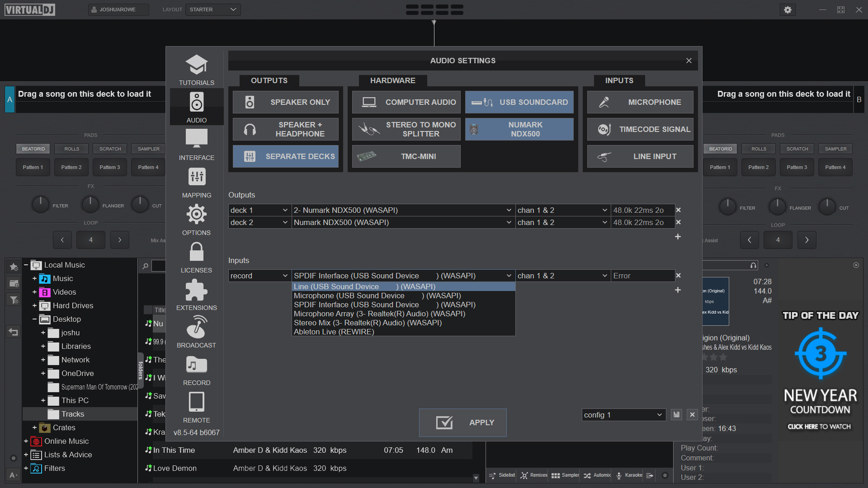Select TMC-MINI hardware
The width and height of the screenshot is (868, 488).
pyautogui.click(x=406, y=156)
